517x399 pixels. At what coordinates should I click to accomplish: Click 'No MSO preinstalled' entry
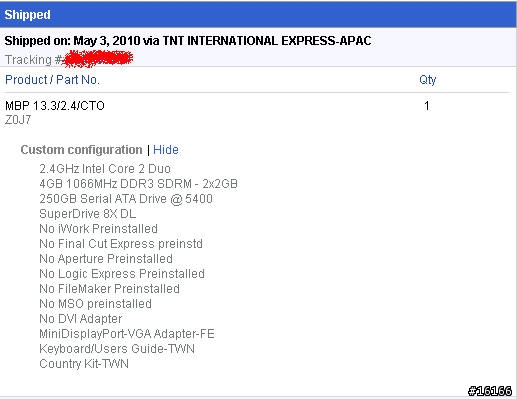point(95,304)
